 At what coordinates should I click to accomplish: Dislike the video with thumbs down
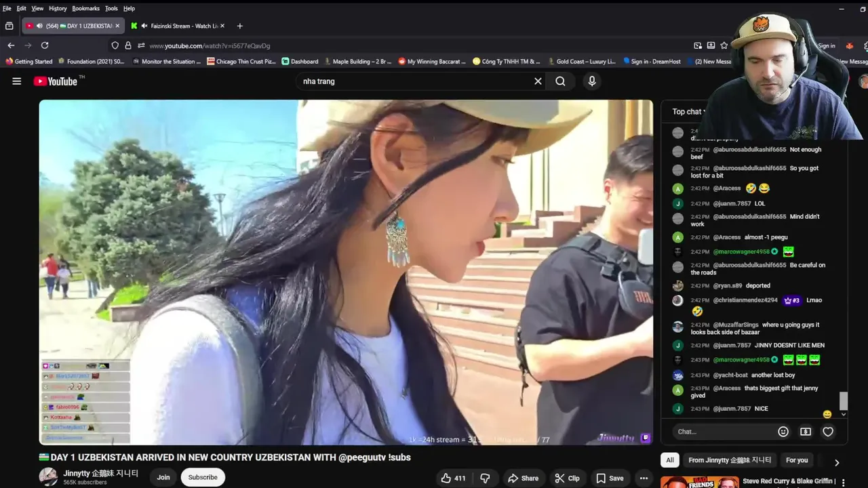pyautogui.click(x=485, y=478)
